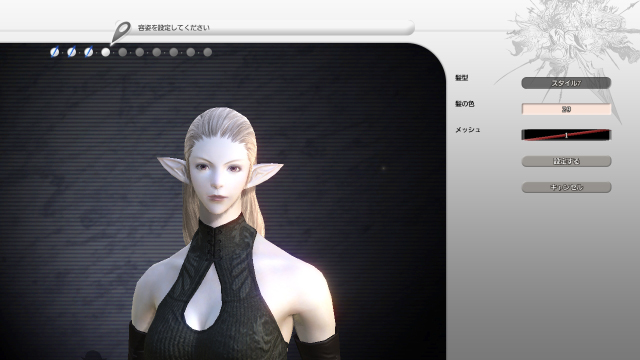Jump to the last step dot
Viewport: 640px width, 360px height.
tap(208, 52)
